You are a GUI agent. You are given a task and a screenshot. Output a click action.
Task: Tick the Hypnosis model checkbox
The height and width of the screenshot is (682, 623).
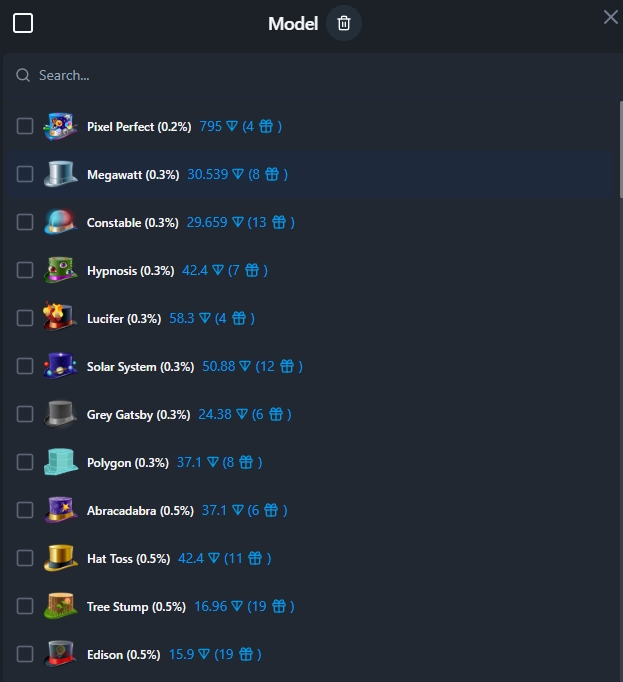coord(25,270)
